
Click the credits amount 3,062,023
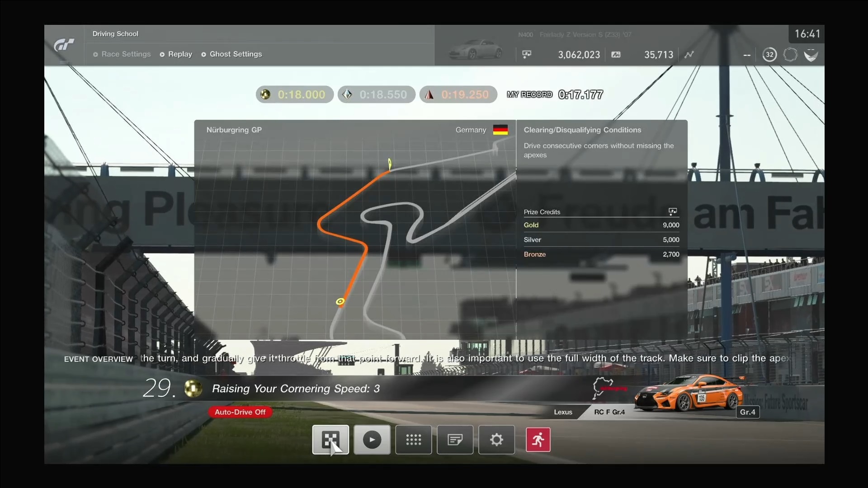pyautogui.click(x=579, y=55)
